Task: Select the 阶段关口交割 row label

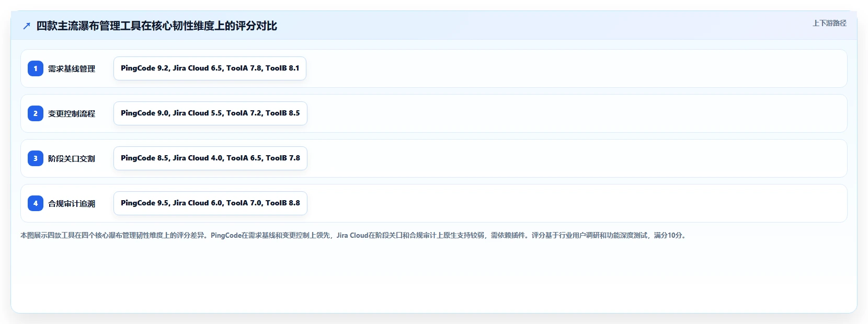Action: coord(72,158)
